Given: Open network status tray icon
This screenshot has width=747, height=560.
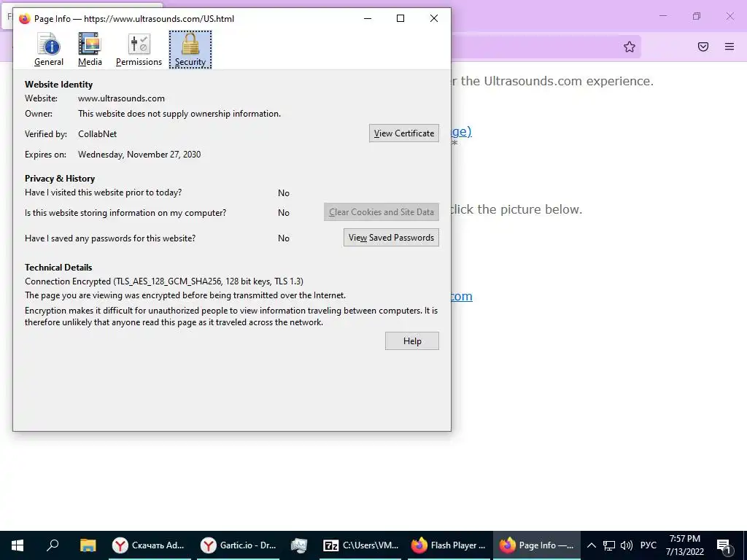Looking at the screenshot, I should pos(609,545).
